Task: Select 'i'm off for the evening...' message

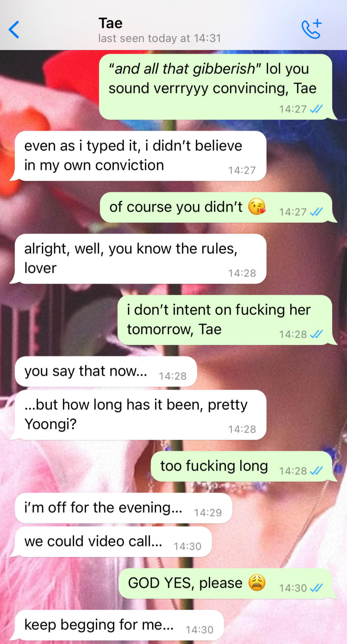Action: 124,508
